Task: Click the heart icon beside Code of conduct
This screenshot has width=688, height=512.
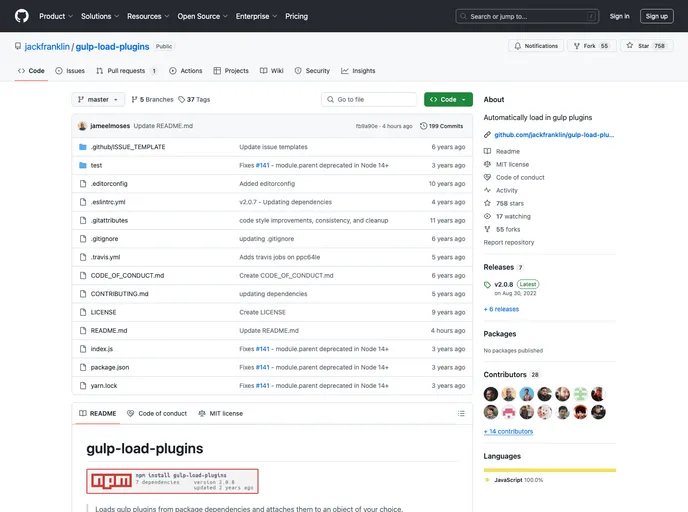Action: (x=487, y=177)
